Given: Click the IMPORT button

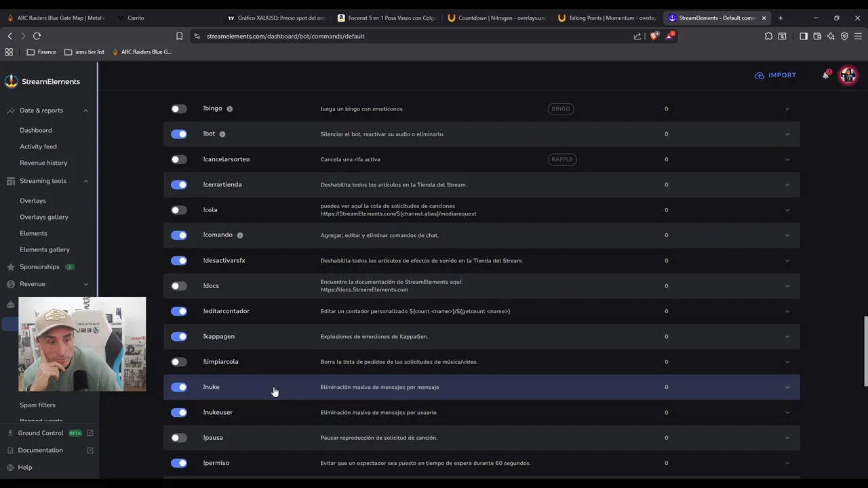Looking at the screenshot, I should (x=776, y=75).
